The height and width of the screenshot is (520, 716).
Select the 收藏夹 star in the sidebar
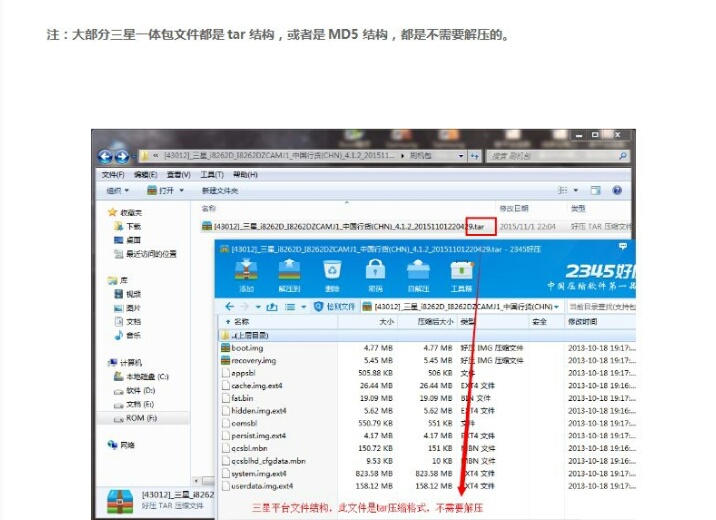point(112,212)
